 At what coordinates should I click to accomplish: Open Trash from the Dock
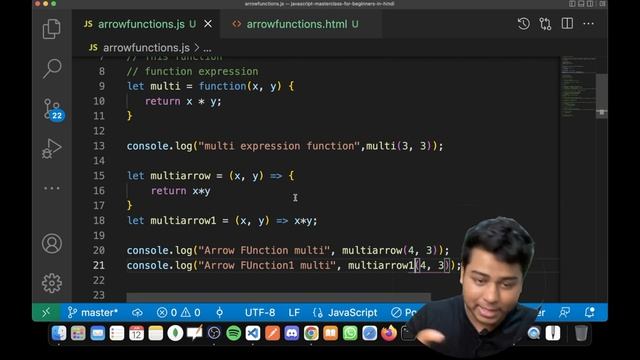[581, 333]
